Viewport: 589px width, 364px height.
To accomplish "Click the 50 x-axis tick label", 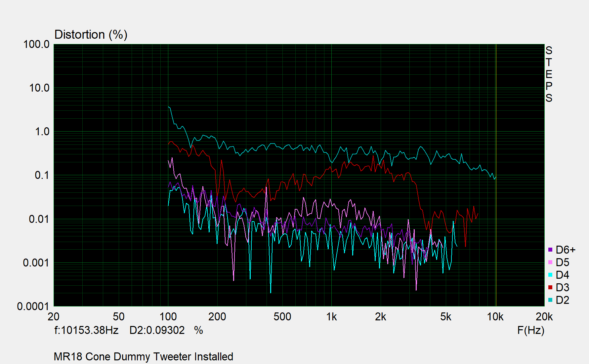I will [x=119, y=317].
